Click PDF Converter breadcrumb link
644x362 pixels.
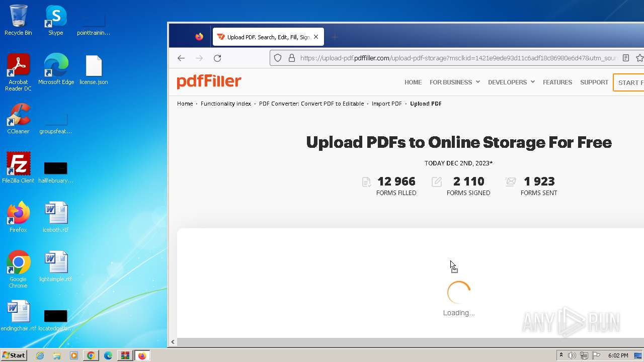tap(311, 104)
